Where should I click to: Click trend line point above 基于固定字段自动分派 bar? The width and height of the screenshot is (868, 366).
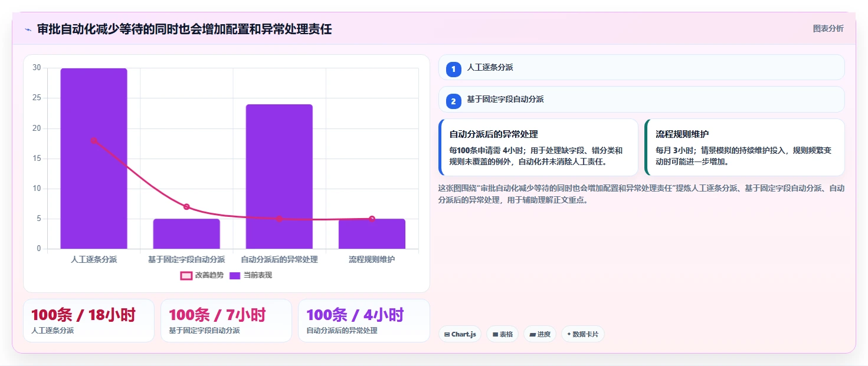pos(186,207)
